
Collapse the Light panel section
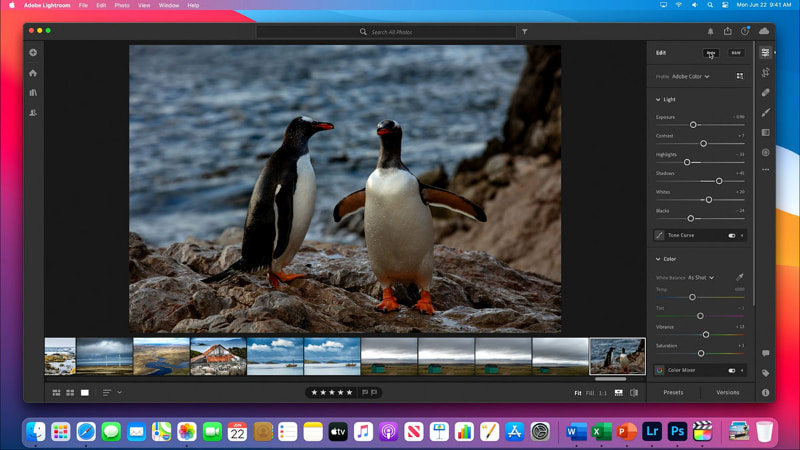coord(658,100)
